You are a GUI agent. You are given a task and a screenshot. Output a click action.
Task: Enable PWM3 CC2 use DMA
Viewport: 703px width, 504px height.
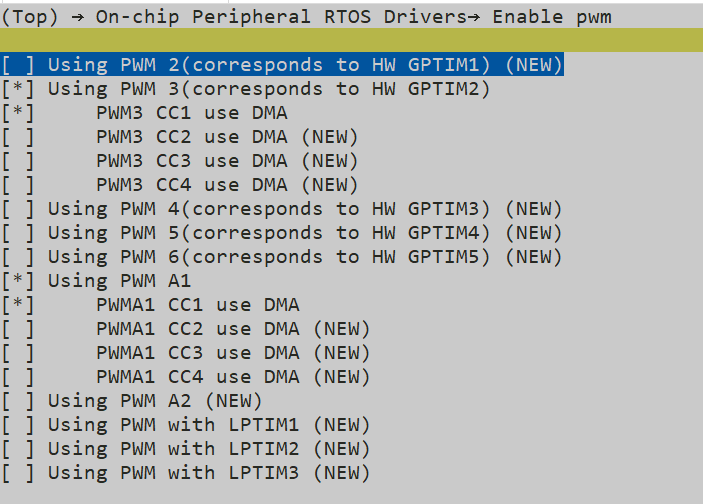click(19, 137)
